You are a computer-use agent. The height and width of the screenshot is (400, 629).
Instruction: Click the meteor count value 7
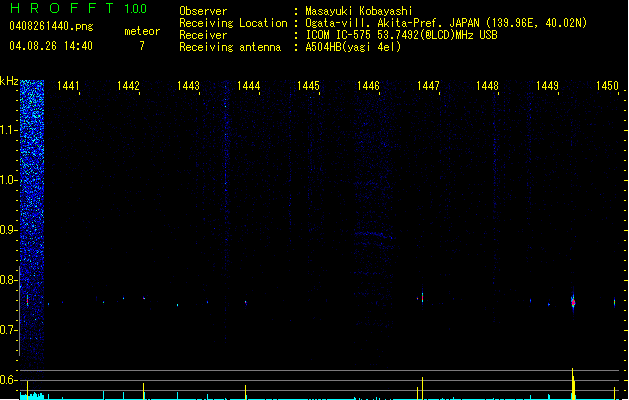pos(142,46)
